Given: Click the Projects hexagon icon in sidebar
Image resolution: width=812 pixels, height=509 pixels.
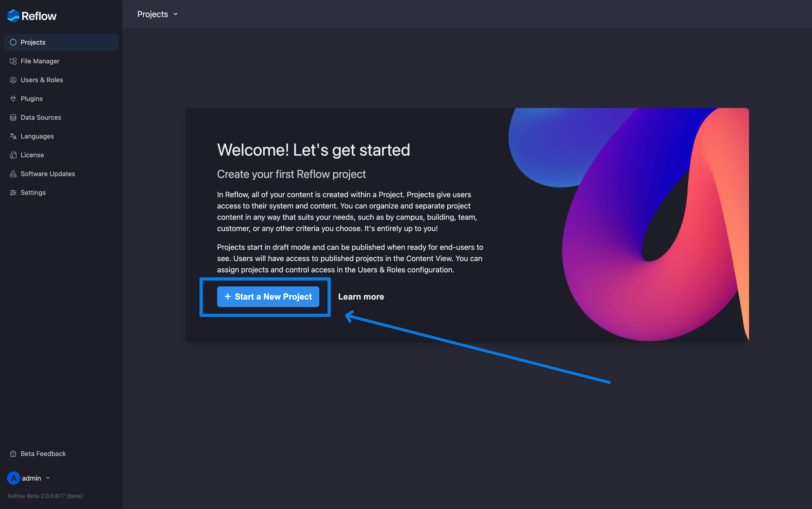Looking at the screenshot, I should click(x=13, y=42).
